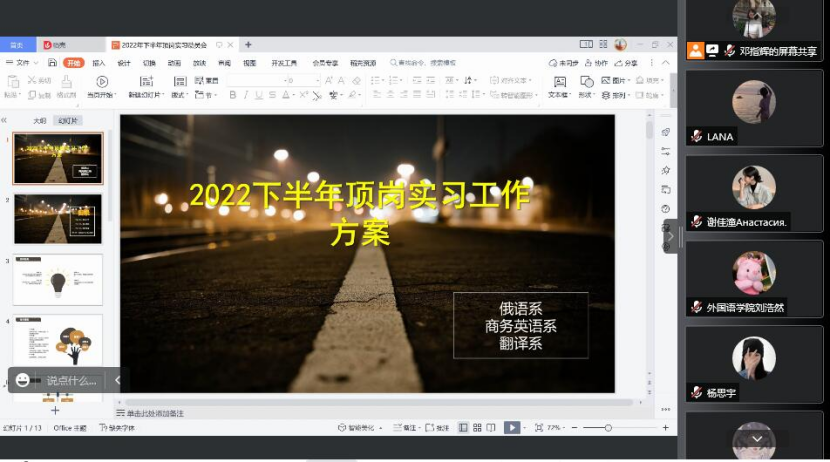
Task: Start slideshow from the status bar play button
Action: click(x=511, y=427)
